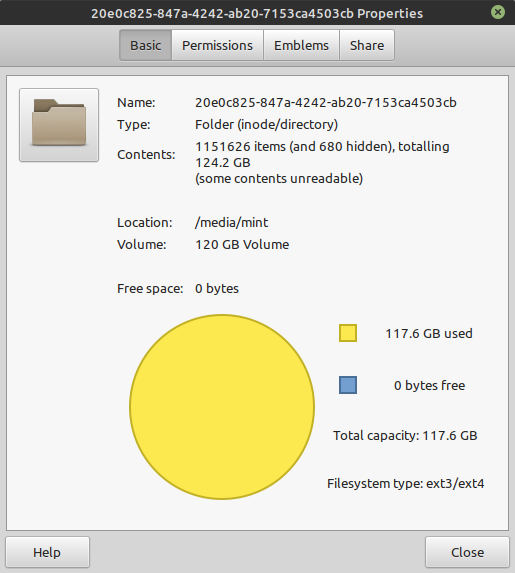Click the '120 GB Volume' text

pos(242,244)
